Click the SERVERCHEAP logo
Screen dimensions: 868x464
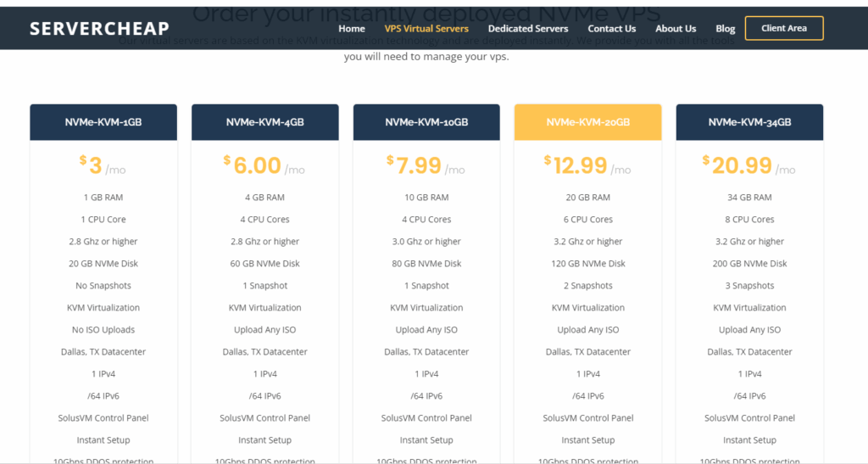99,29
